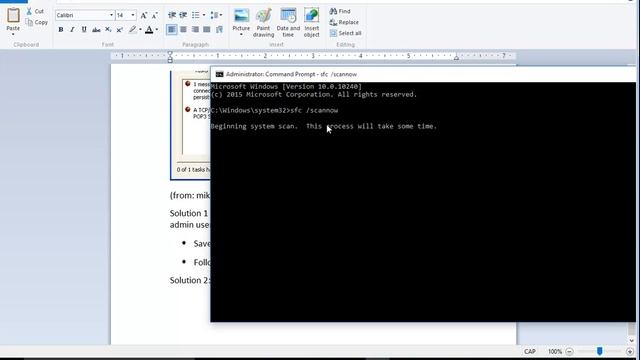This screenshot has width=640, height=360.
Task: Toggle Superscript formatting
Action: 120,29
